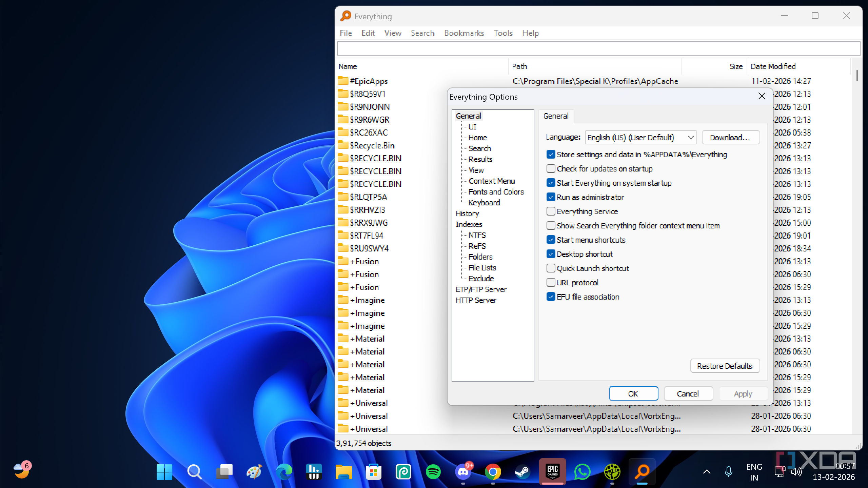The width and height of the screenshot is (868, 488).
Task: Enable Everything Service checkbox
Action: pos(551,211)
